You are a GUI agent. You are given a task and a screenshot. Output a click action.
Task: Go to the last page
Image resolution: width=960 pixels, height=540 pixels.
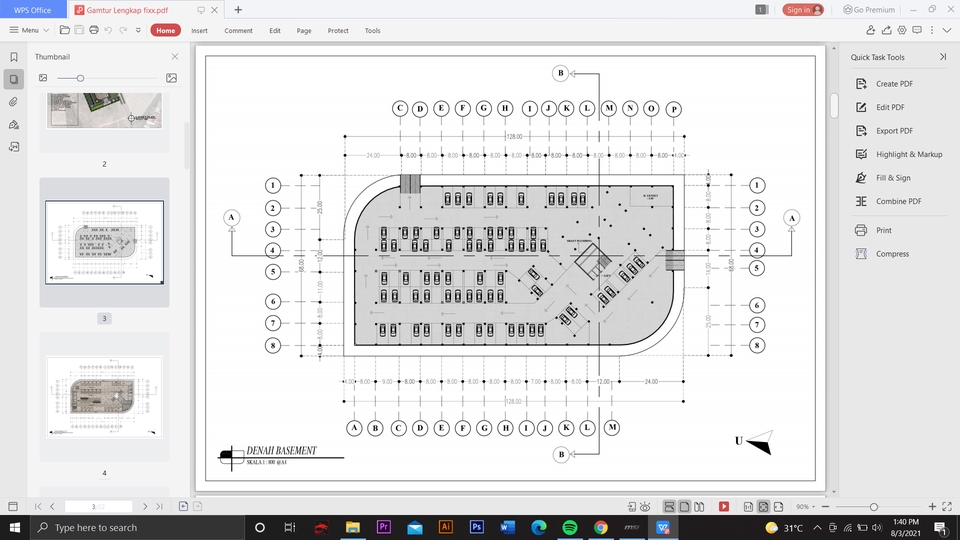159,506
